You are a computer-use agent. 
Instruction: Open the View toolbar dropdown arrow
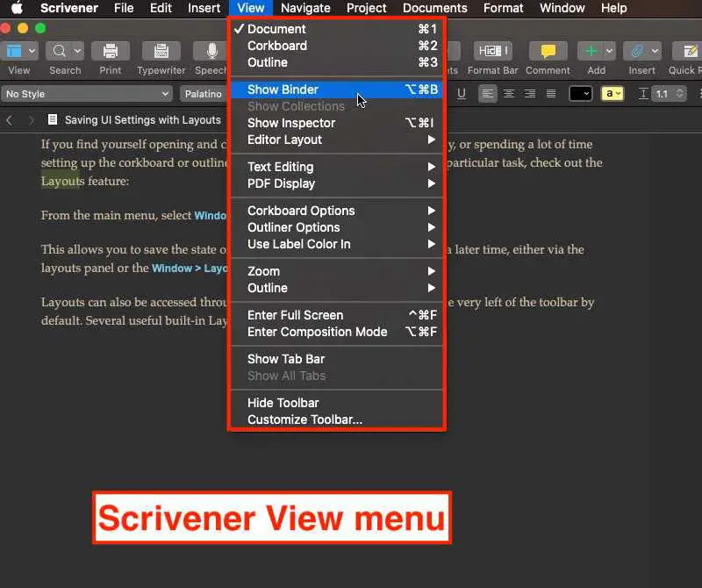[x=32, y=51]
